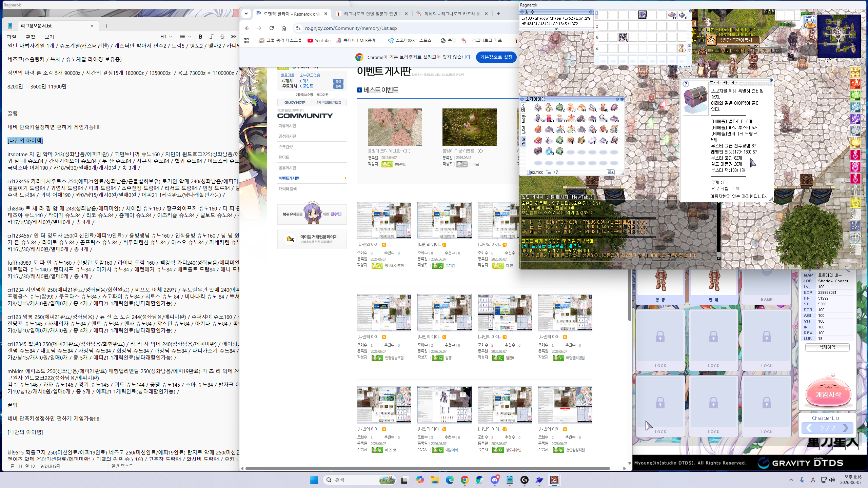Select the skill icon in hotkey bar row 1
The width and height of the screenshot is (868, 488).
tap(642, 15)
